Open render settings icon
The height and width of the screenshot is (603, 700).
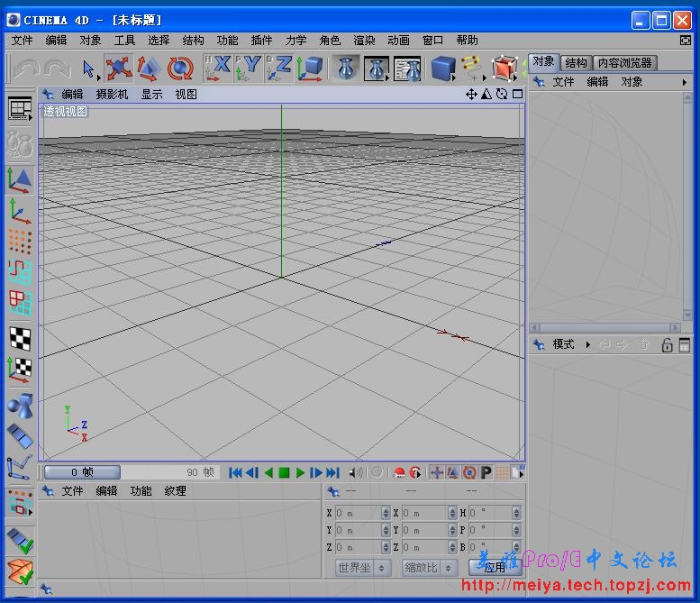tap(407, 69)
